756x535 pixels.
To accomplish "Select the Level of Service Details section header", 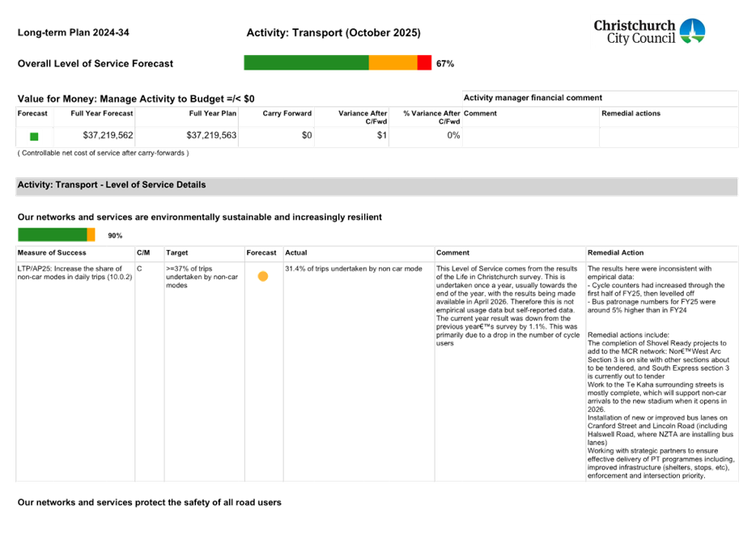I will tap(112, 185).
